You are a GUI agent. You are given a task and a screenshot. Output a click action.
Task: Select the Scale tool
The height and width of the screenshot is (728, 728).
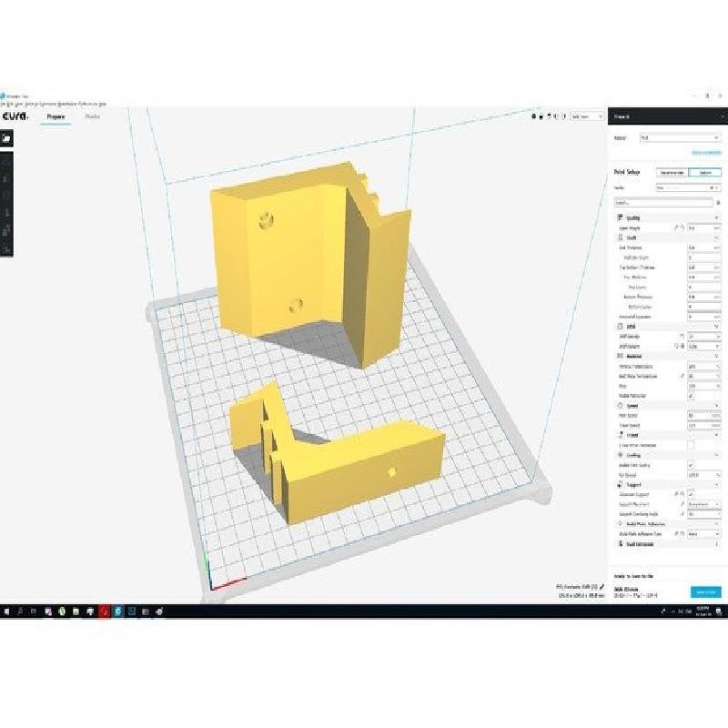[6, 179]
